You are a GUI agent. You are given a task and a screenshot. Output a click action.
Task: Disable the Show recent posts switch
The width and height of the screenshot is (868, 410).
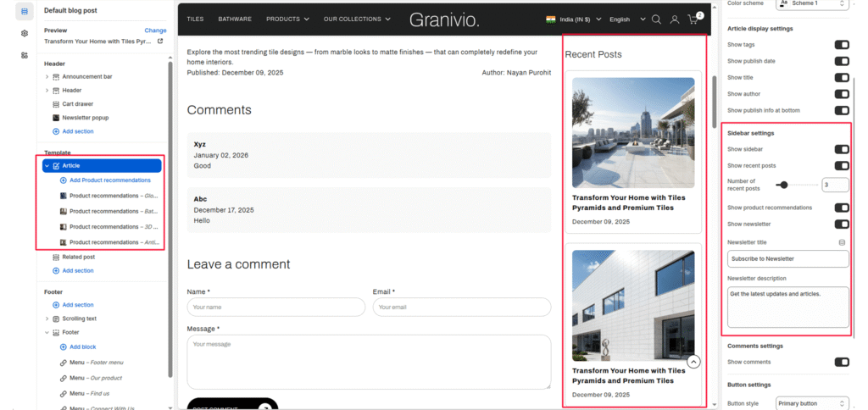click(x=841, y=166)
